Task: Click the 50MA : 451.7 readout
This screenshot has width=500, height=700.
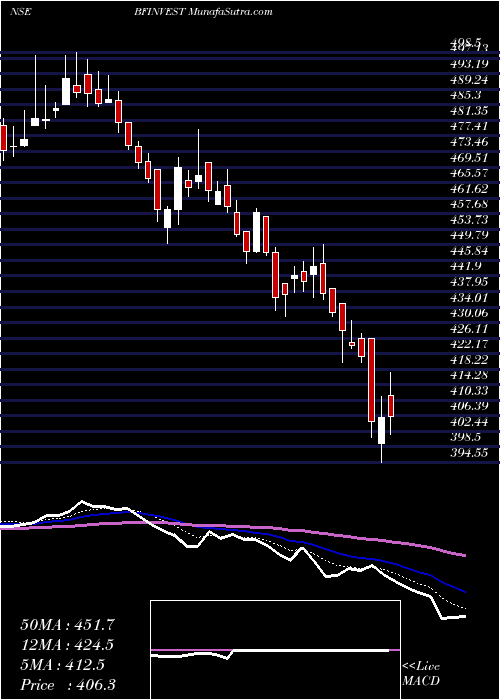Action: (68, 625)
